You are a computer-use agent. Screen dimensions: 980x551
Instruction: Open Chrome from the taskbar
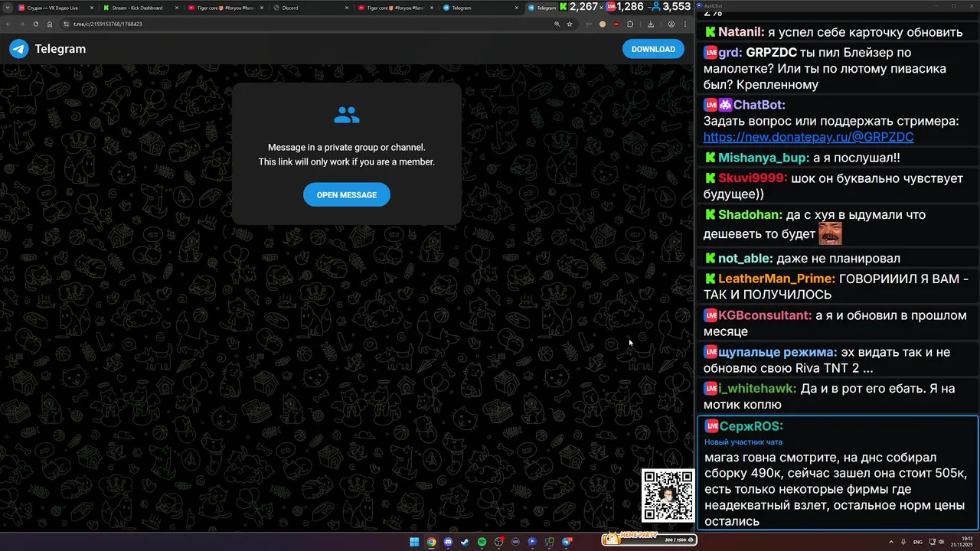tap(431, 542)
